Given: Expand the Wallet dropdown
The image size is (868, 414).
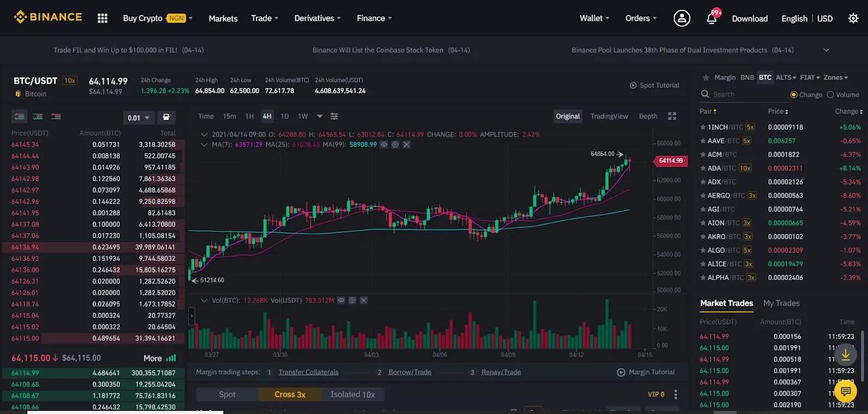Looking at the screenshot, I should (x=595, y=18).
